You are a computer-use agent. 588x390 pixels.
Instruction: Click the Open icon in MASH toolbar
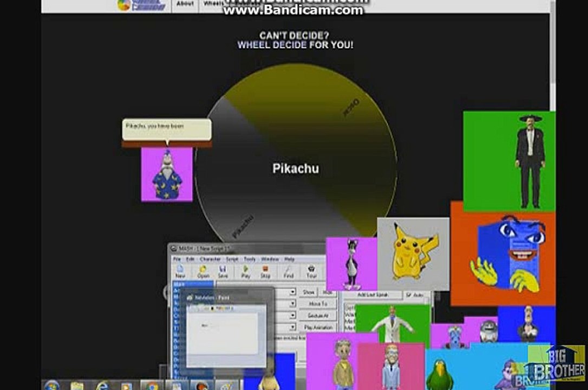coord(203,271)
